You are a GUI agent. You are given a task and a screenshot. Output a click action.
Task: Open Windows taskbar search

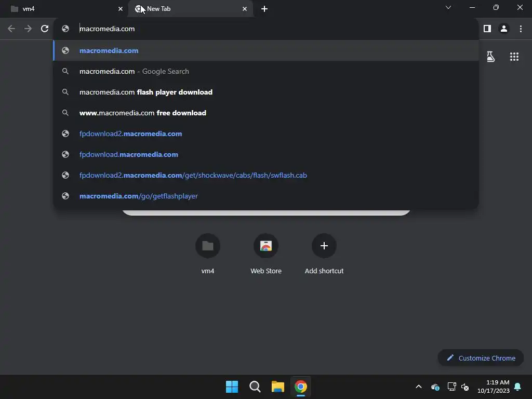[x=255, y=387]
